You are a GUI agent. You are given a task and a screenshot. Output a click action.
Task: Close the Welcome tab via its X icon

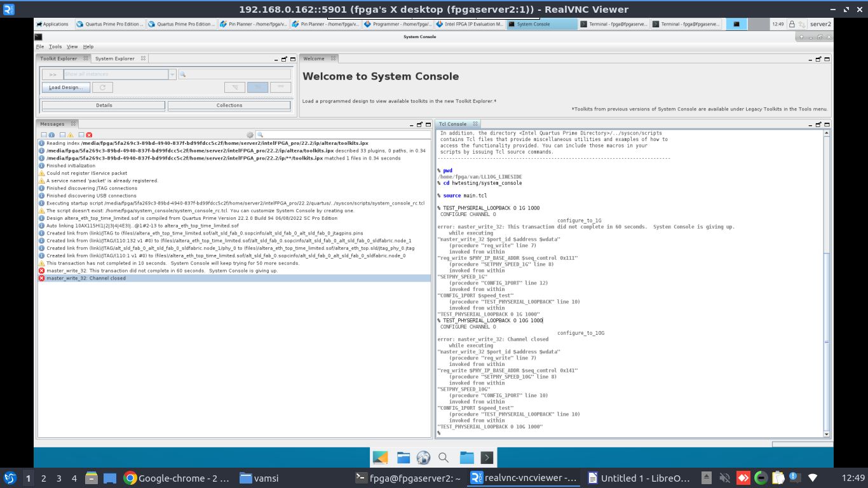(332, 58)
